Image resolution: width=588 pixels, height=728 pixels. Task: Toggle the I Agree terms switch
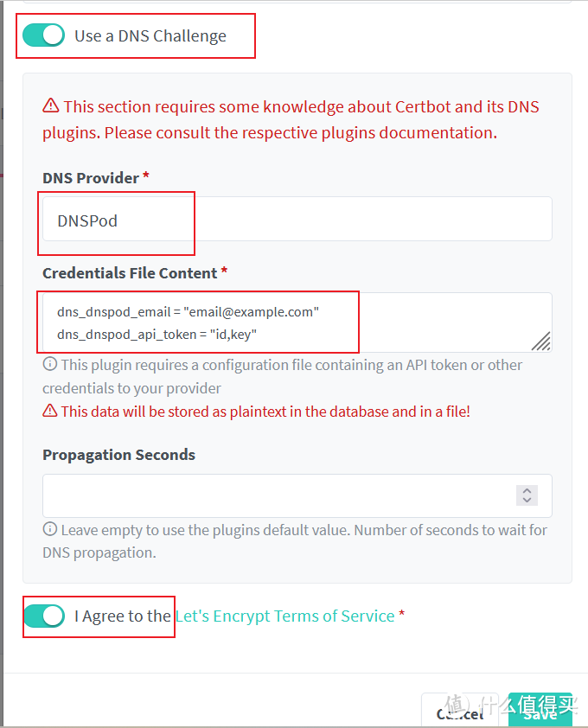pos(44,616)
